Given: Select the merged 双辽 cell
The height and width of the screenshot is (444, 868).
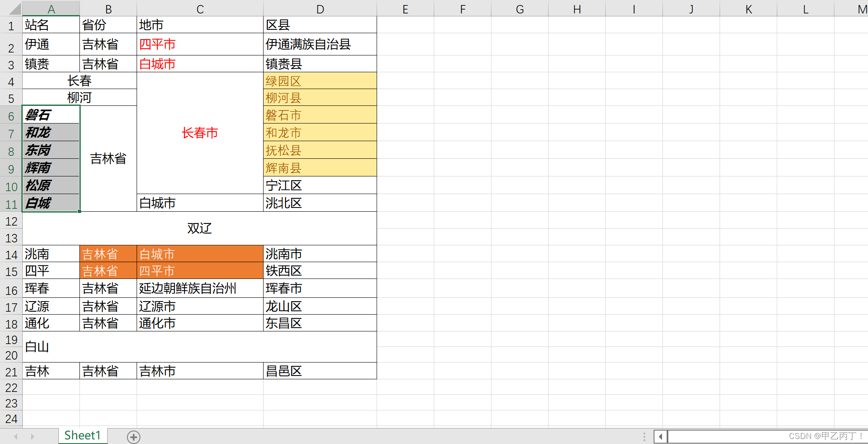Looking at the screenshot, I should pos(200,229).
